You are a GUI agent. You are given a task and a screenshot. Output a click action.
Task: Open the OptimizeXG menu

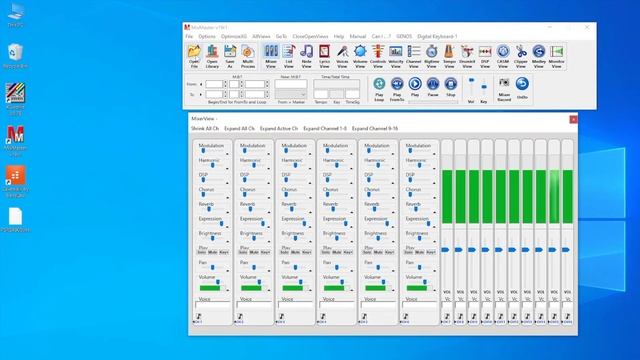234,36
